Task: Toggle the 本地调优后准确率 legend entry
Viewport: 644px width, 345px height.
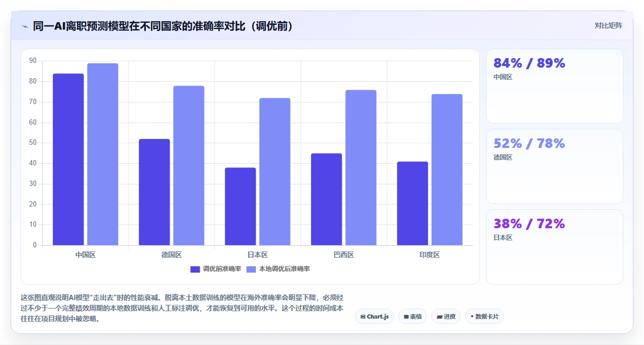Action: pos(278,269)
